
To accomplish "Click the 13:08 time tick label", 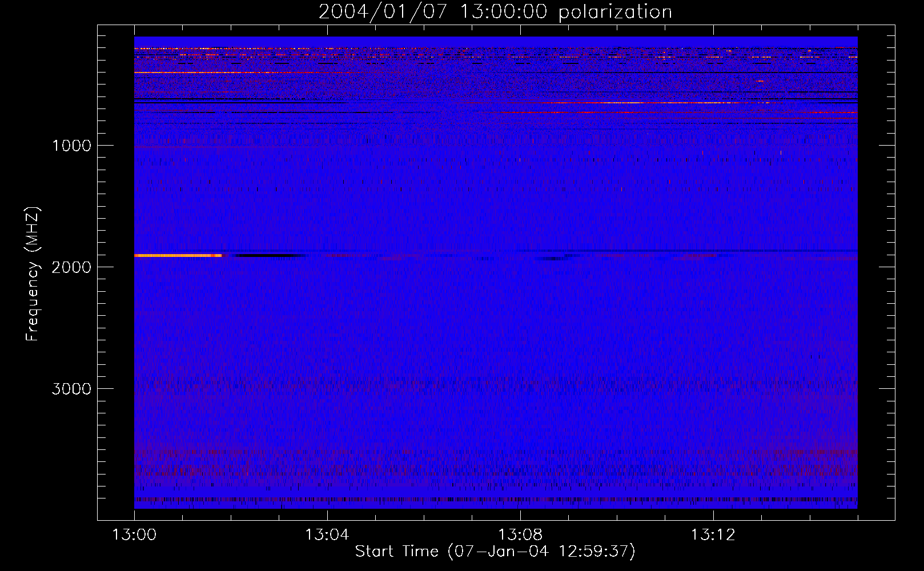I will [x=520, y=534].
